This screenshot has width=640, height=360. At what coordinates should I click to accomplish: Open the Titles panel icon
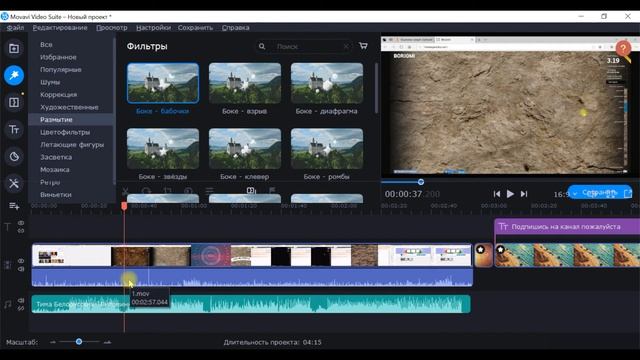click(x=14, y=130)
